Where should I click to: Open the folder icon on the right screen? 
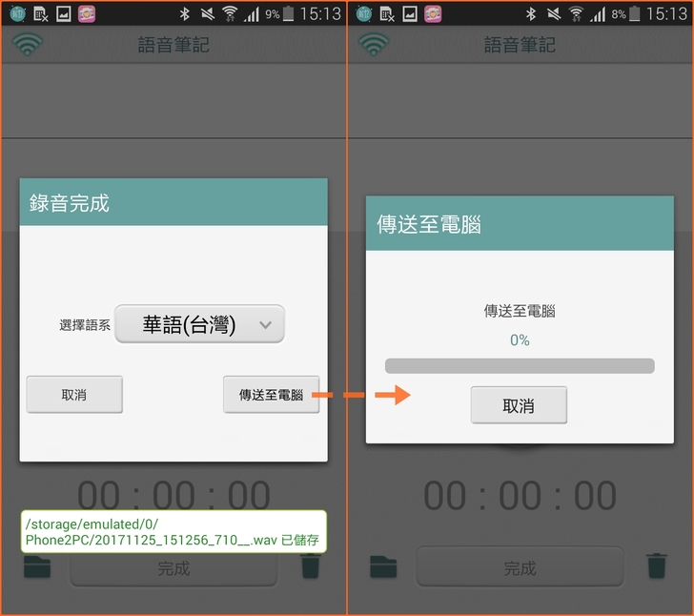tap(383, 566)
